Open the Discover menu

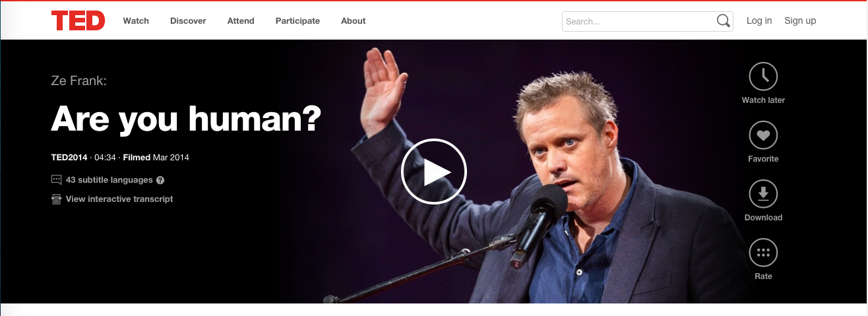[188, 21]
